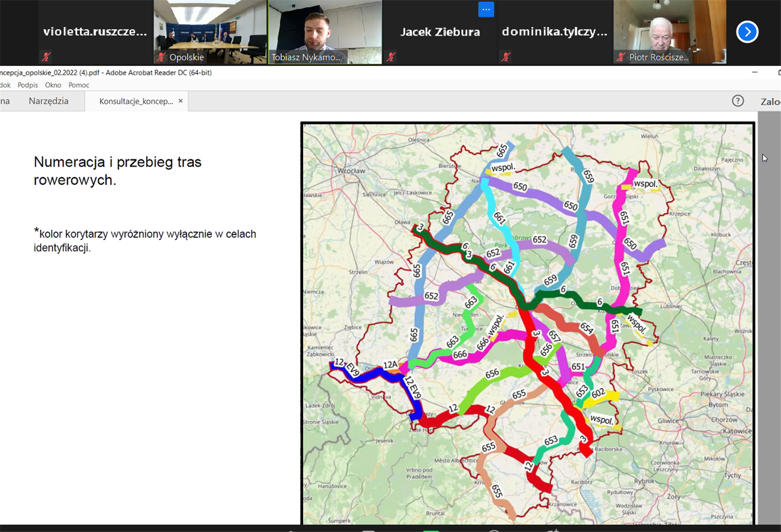Switch to the Narzędzia tab
The height and width of the screenshot is (532, 781).
click(48, 101)
